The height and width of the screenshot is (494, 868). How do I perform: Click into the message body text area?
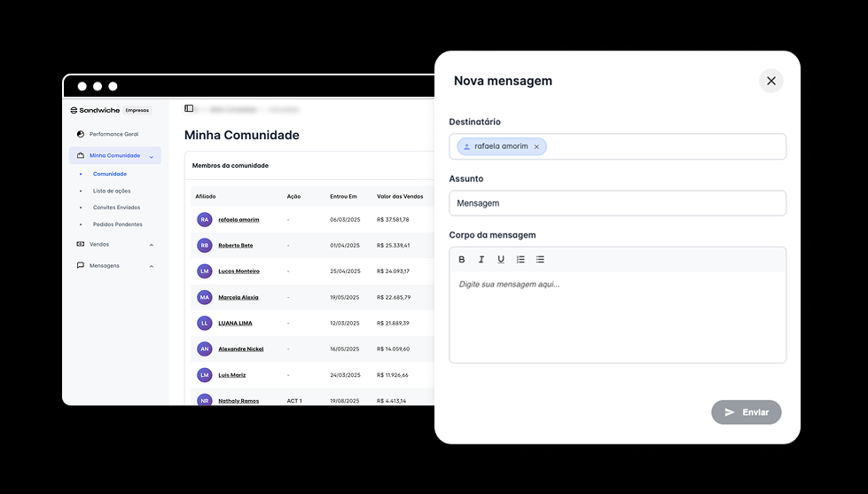[x=617, y=317]
